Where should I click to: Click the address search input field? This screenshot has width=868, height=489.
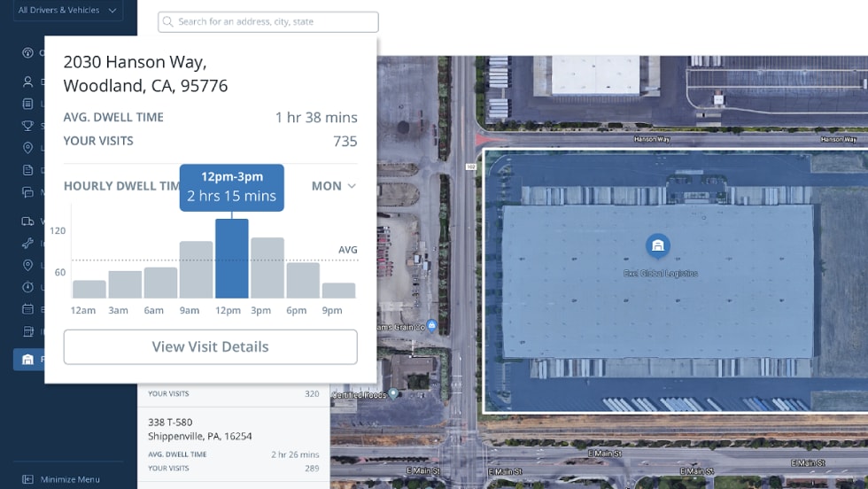(x=275, y=21)
